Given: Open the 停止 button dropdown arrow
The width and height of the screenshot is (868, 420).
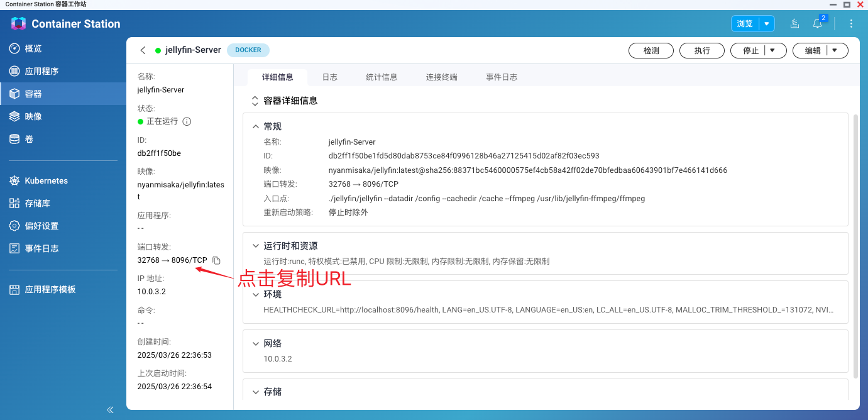Looking at the screenshot, I should [x=773, y=51].
